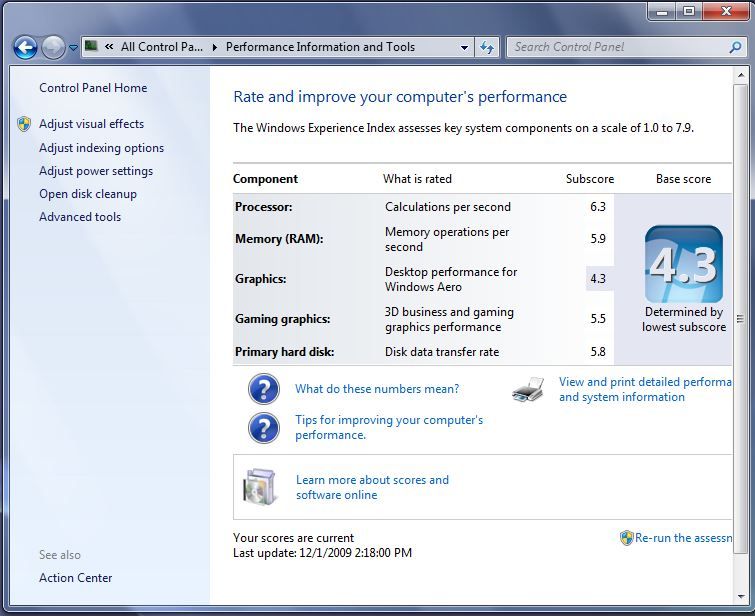Click the Last update timestamp text
The width and height of the screenshot is (755, 616).
pos(323,552)
